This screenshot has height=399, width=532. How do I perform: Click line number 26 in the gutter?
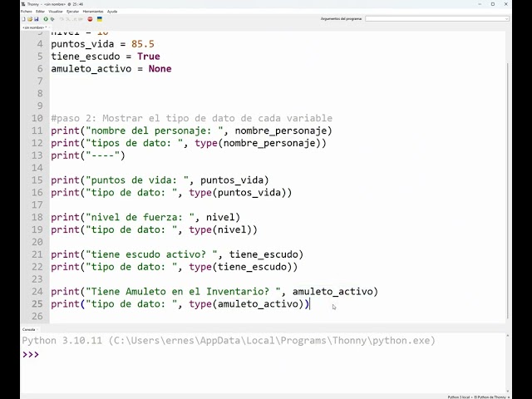coord(37,316)
